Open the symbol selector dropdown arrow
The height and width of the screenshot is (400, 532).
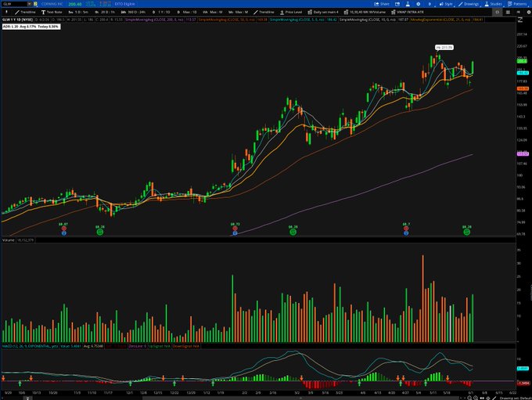tap(30, 4)
